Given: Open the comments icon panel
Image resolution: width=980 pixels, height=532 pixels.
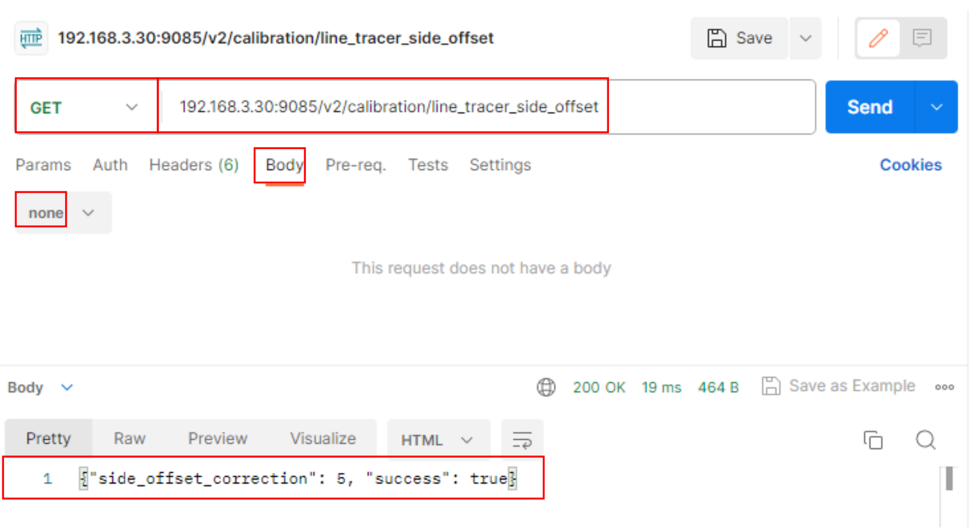Looking at the screenshot, I should (922, 38).
